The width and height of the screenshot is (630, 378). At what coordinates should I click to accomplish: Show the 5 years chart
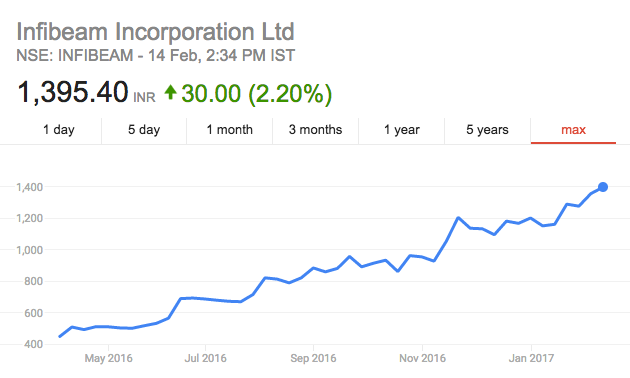click(x=487, y=130)
